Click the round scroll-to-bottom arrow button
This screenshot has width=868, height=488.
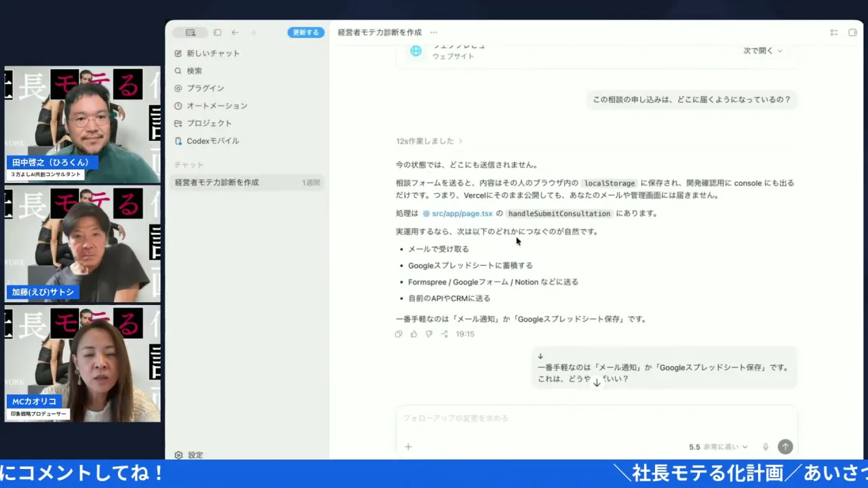[x=597, y=383]
